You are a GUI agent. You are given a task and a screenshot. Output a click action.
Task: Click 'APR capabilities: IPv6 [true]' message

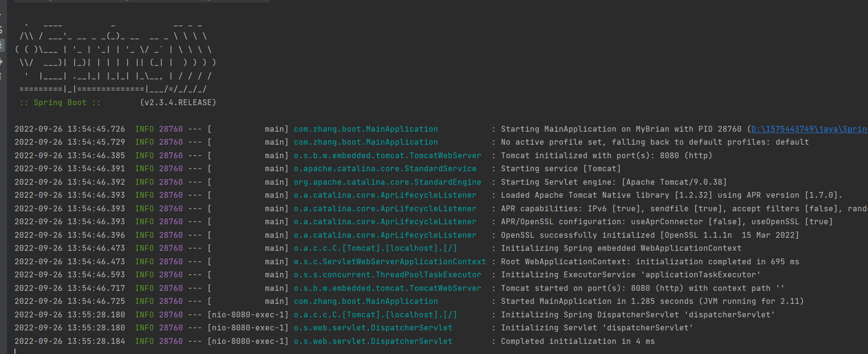tap(684, 209)
